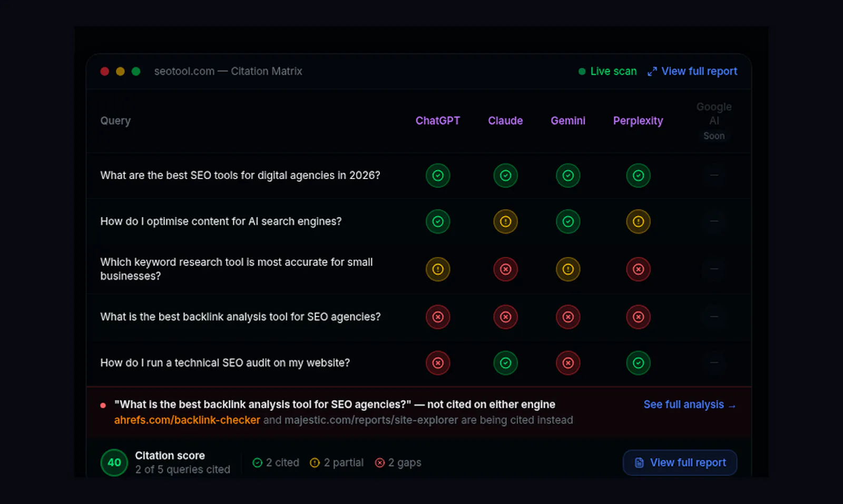Click Claude gap icon for backlink analysis query
This screenshot has width=843, height=504.
pos(505,317)
